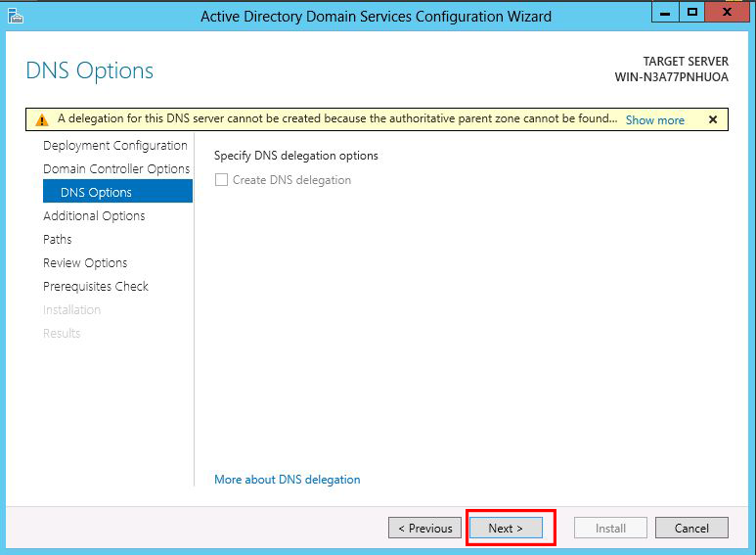Dismiss the DNS delegation warning banner
Viewport: 756px width, 555px height.
713,119
